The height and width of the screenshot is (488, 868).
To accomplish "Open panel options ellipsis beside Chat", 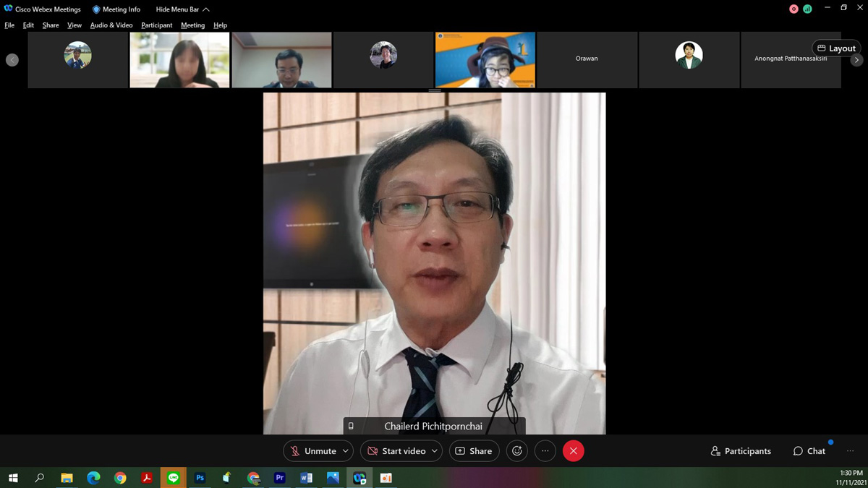I will pos(850,451).
